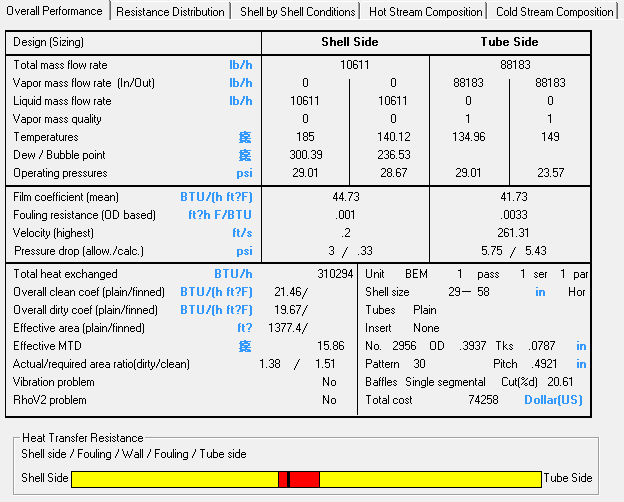Select the Vibration problem No value
The width and height of the screenshot is (624, 502).
[x=329, y=382]
